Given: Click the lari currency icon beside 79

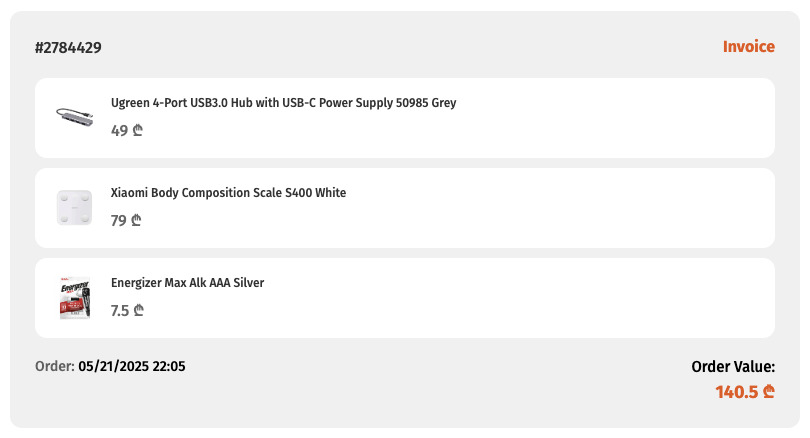Looking at the screenshot, I should [136, 220].
